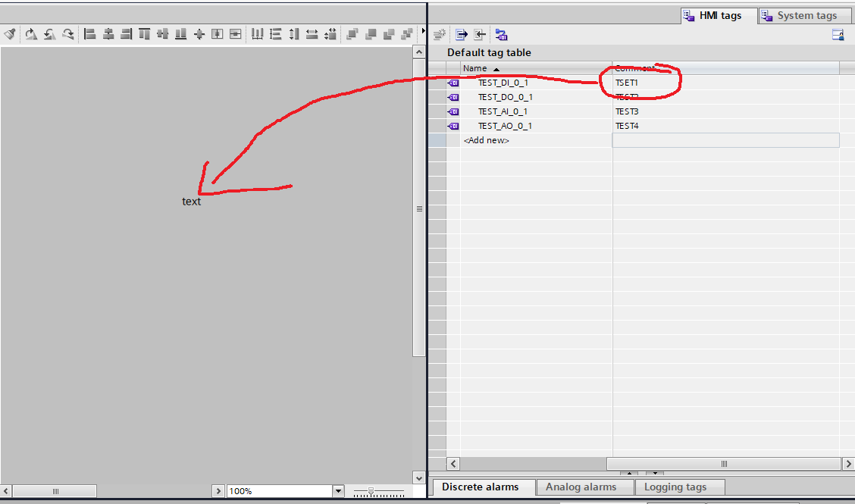Open the 100% zoom dropdown
This screenshot has height=504, width=855.
pyautogui.click(x=338, y=491)
